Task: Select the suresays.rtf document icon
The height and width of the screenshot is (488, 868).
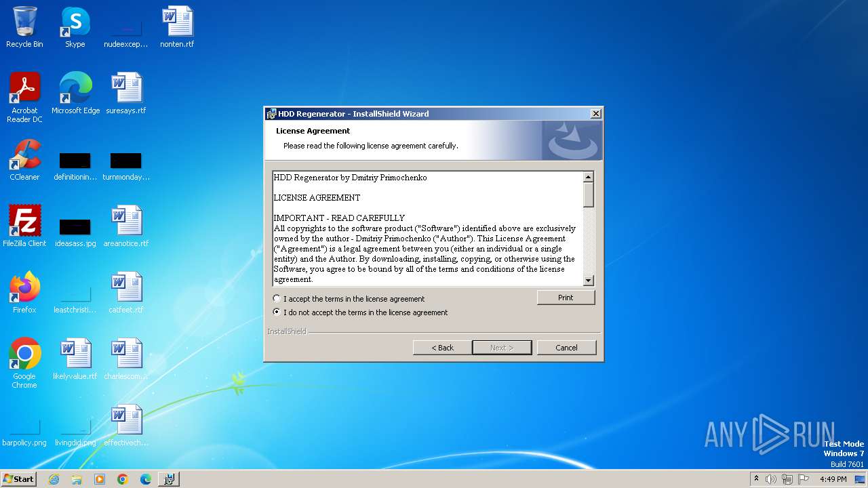Action: [126, 94]
